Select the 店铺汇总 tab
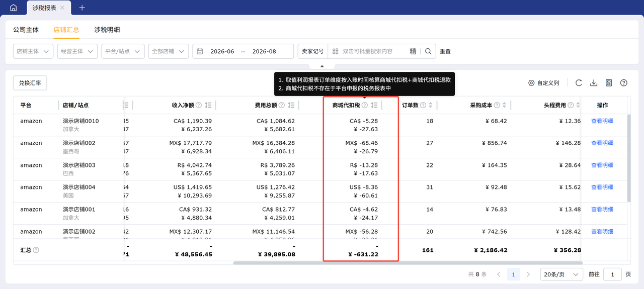Viewport: 644px width, 289px height. click(x=66, y=30)
